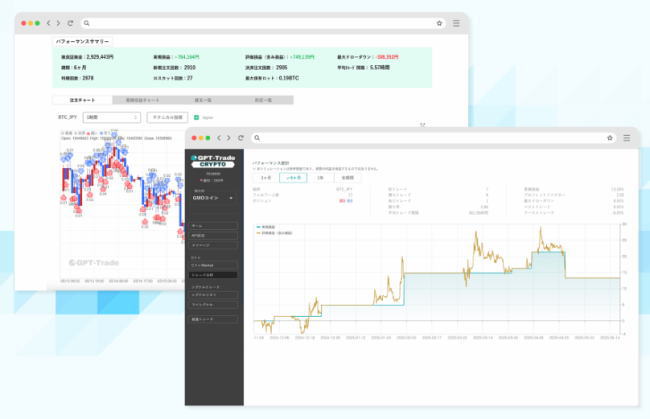Focus the address bar of the front browser window
Image resolution: width=650 pixels, height=419 pixels.
433,138
